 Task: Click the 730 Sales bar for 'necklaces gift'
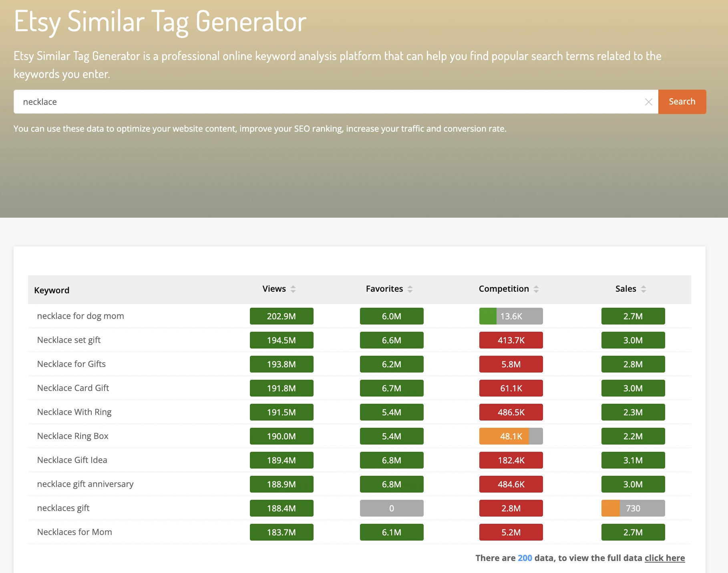[x=633, y=508]
